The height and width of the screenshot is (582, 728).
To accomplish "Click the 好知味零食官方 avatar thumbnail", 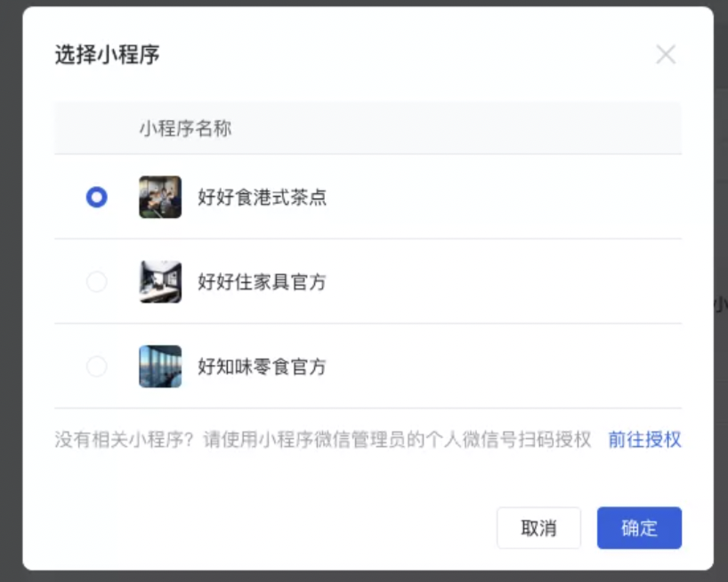I will pos(160,366).
